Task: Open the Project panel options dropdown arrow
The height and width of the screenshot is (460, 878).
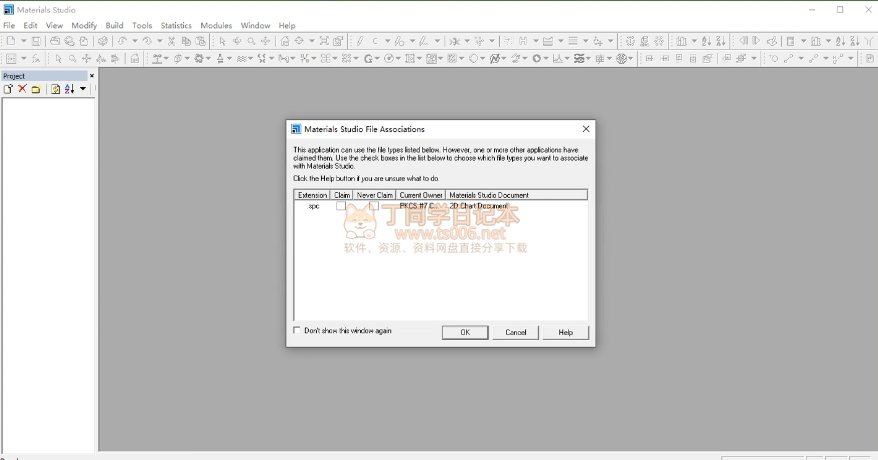Action: click(83, 90)
